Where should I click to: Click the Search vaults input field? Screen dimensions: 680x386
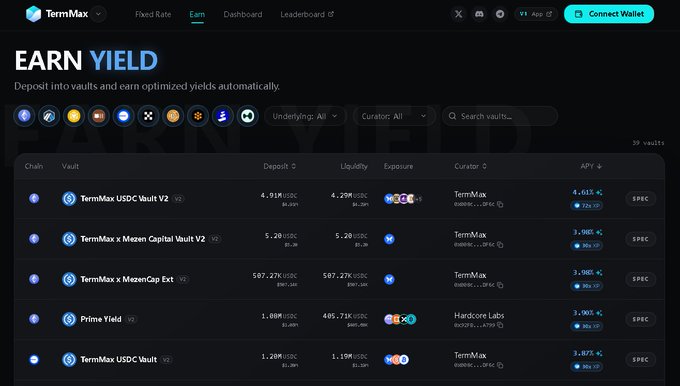(500, 116)
